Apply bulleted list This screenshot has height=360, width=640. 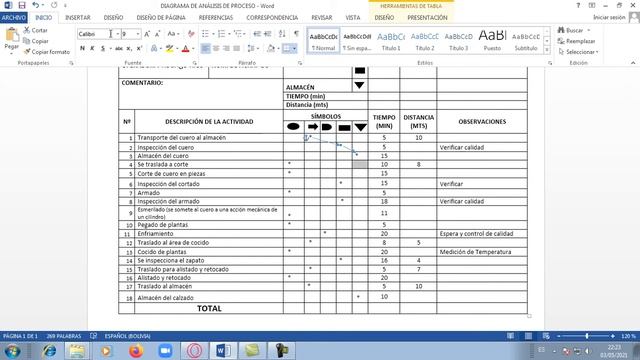(x=205, y=34)
